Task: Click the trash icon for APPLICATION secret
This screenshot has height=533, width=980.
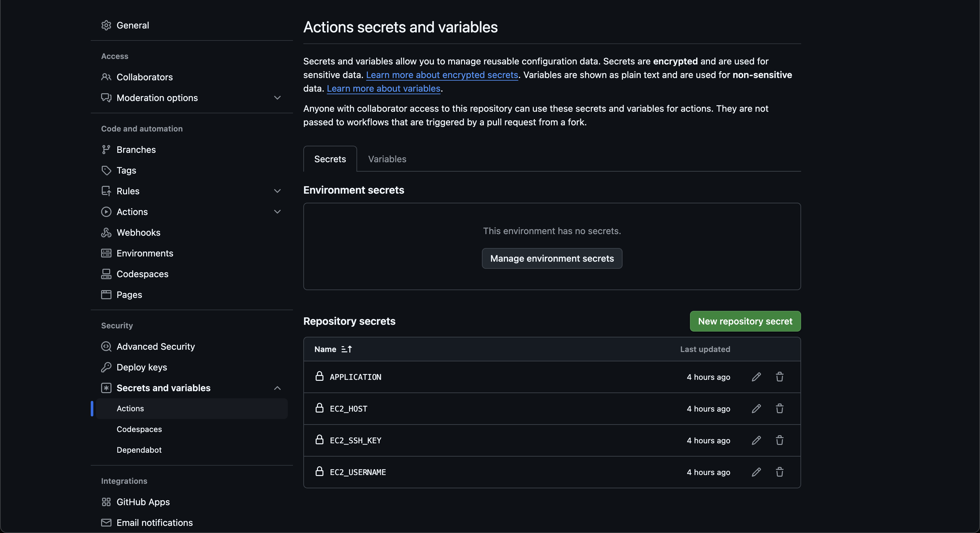Action: 779,377
